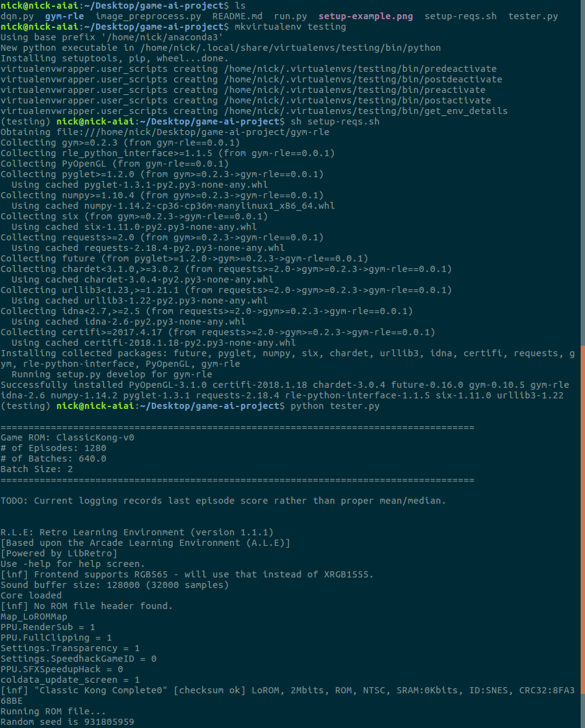Click '[inf] No ROM file header found.'
The width and height of the screenshot is (585, 728).
(x=87, y=607)
